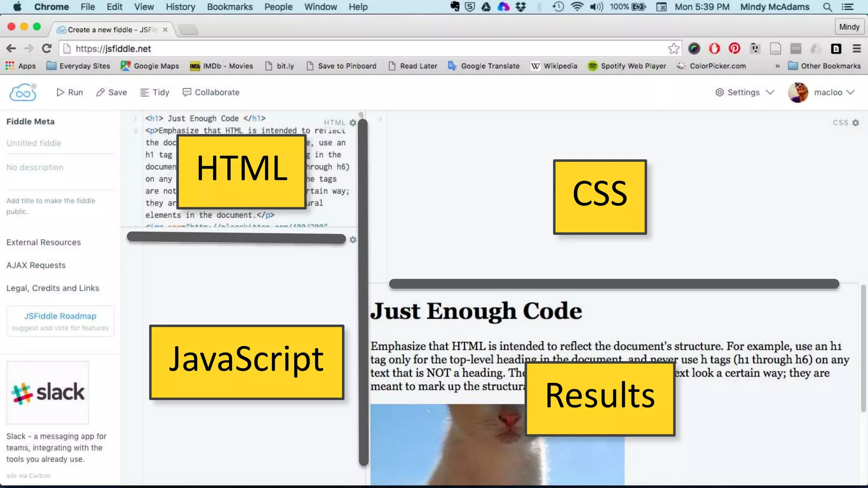The height and width of the screenshot is (488, 868).
Task: Open the ads via Carbon link
Action: click(28, 476)
